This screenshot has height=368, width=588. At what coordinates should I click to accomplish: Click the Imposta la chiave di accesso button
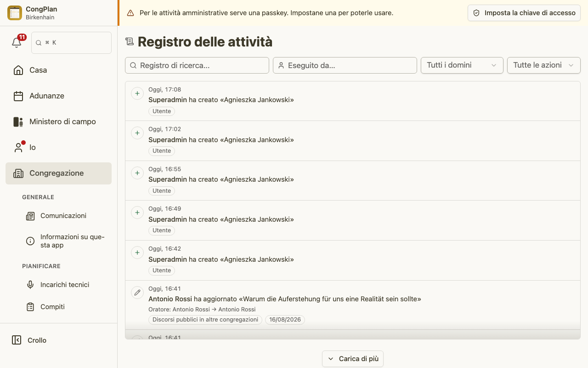[524, 13]
